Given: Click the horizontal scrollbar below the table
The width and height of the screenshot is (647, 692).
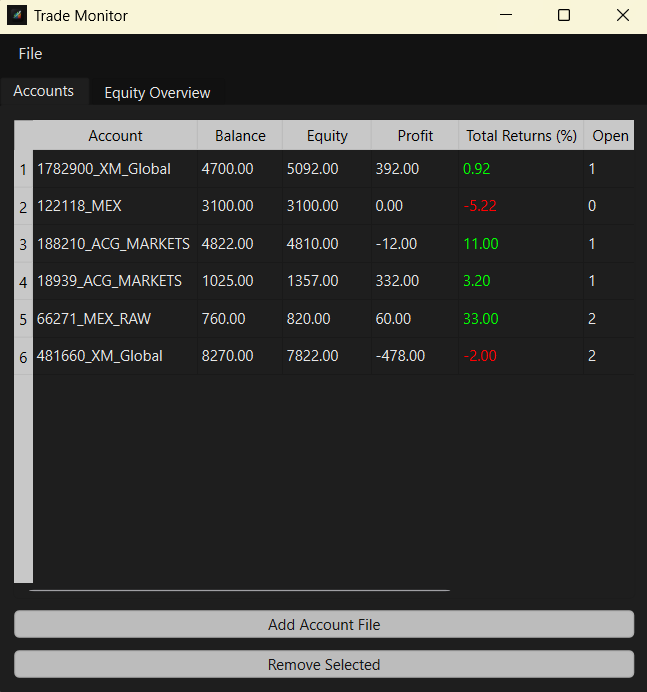Looking at the screenshot, I should click(240, 590).
